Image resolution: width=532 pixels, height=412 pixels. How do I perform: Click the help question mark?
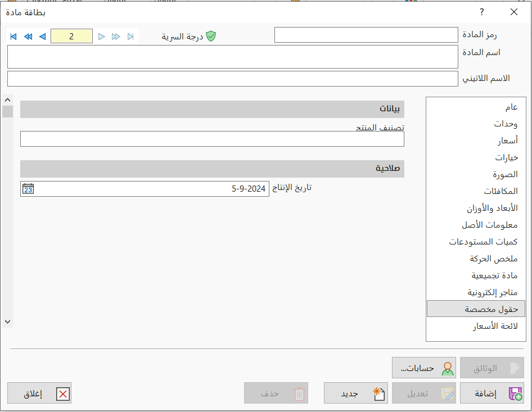[482, 12]
